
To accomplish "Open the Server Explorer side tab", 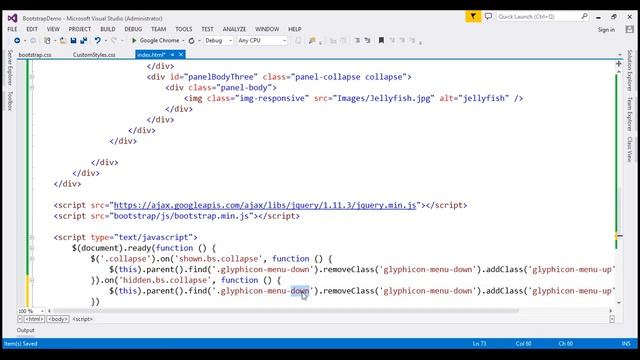I will 10,68.
